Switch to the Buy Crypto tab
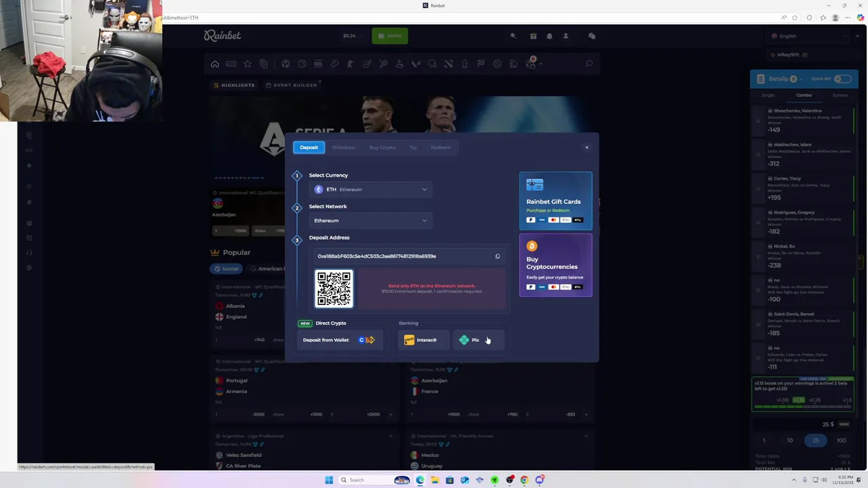 (x=382, y=147)
